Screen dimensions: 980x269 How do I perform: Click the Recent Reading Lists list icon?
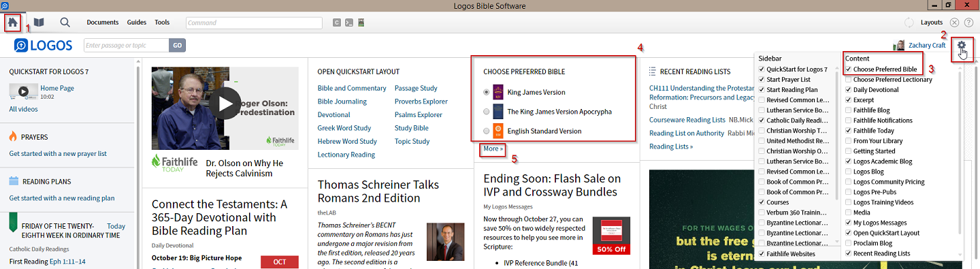point(653,72)
